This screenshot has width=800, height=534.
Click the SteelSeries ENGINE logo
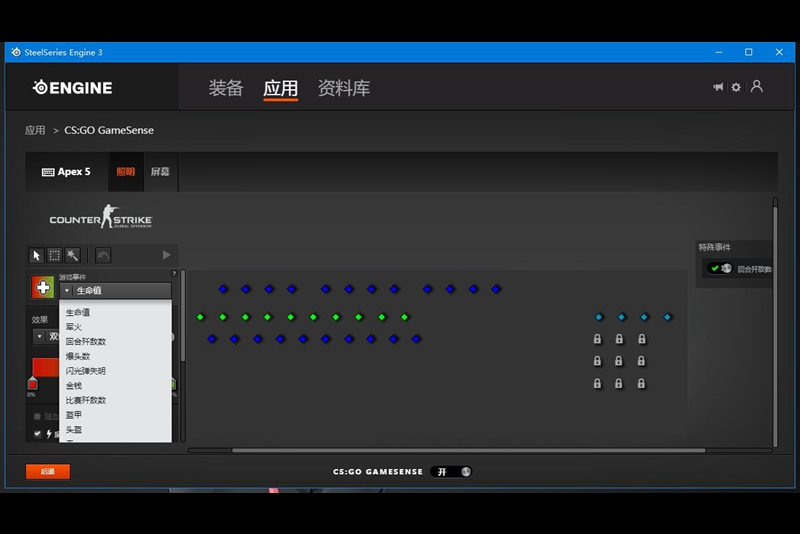[72, 88]
